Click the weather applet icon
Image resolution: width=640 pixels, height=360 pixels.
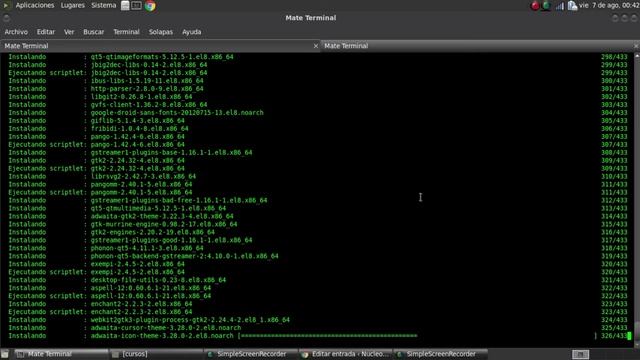tap(572, 6)
